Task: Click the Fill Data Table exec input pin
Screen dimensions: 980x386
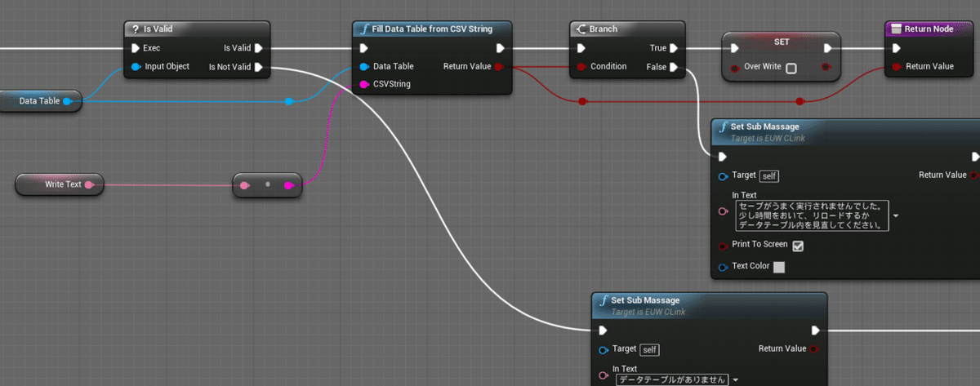Action: tap(364, 48)
